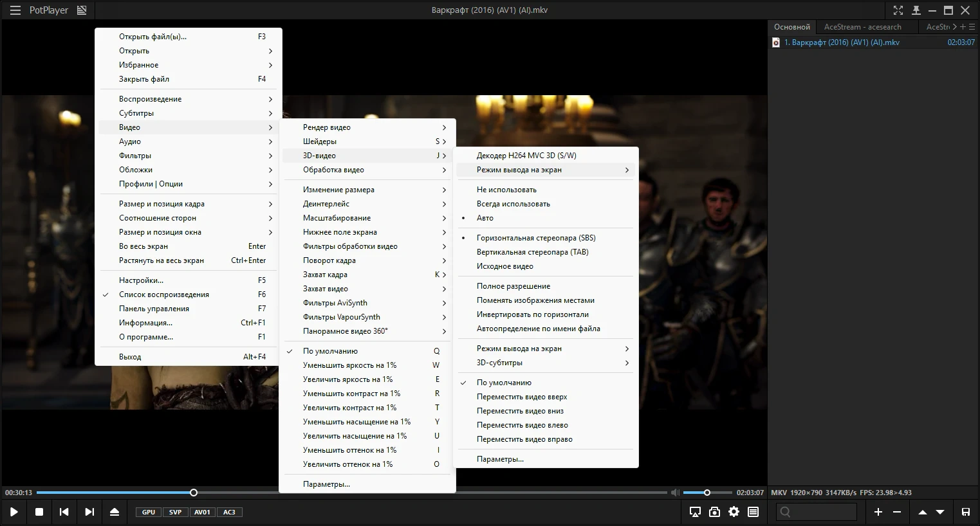
Task: Expand the 'Аудио' submenu
Action: [188, 141]
